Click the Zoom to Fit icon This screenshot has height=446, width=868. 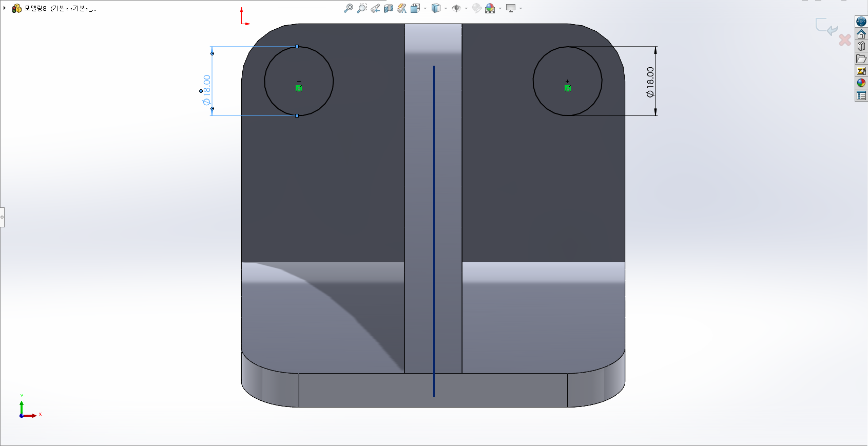point(348,8)
